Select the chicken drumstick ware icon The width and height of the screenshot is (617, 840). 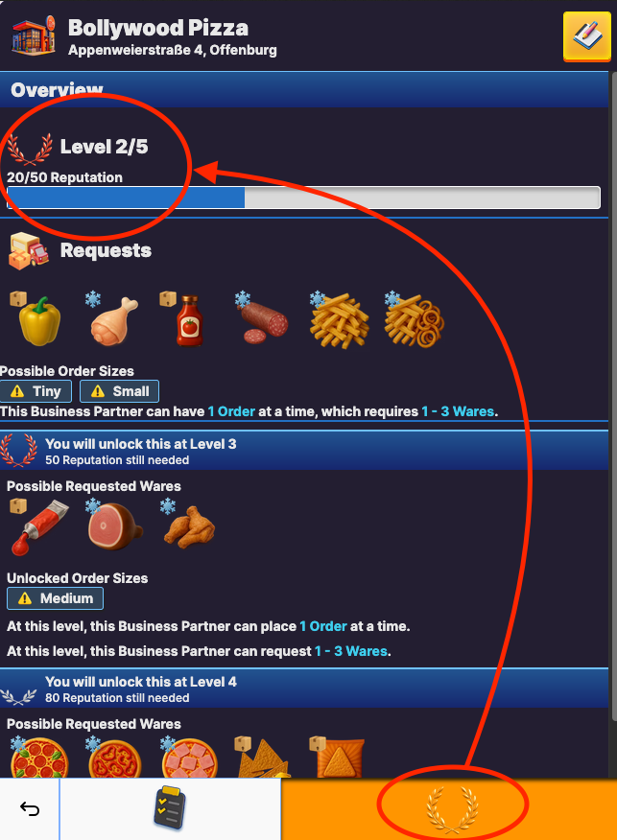[x=111, y=319]
